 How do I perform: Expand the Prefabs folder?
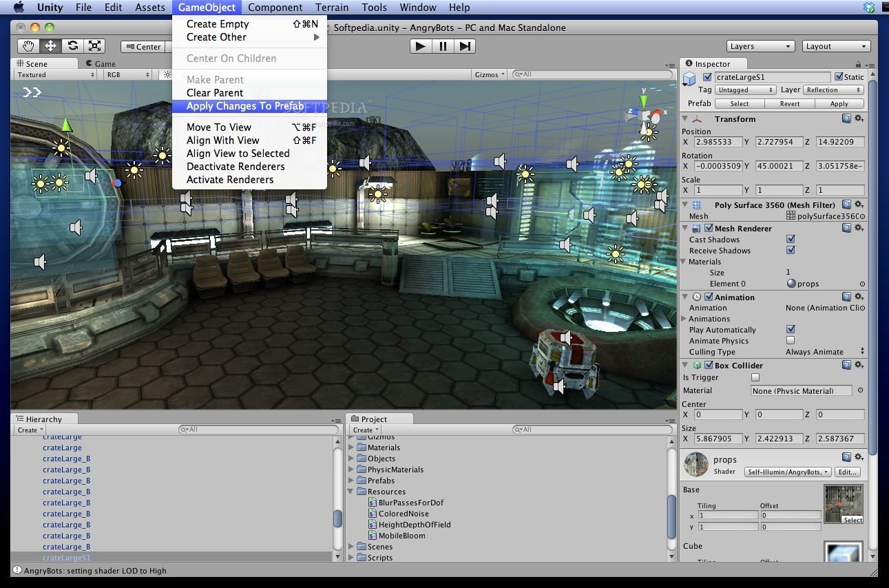click(352, 481)
